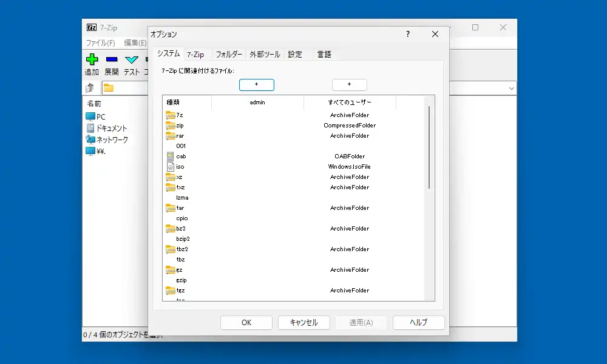Click the bz2 folder icon
Viewport: 607px width, 364px height.
pyautogui.click(x=171, y=229)
